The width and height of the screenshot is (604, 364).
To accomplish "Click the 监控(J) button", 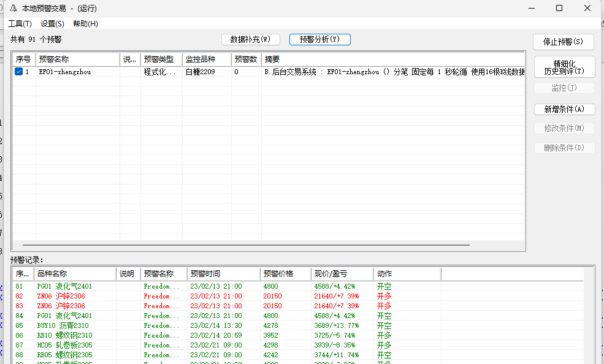I will coord(564,88).
